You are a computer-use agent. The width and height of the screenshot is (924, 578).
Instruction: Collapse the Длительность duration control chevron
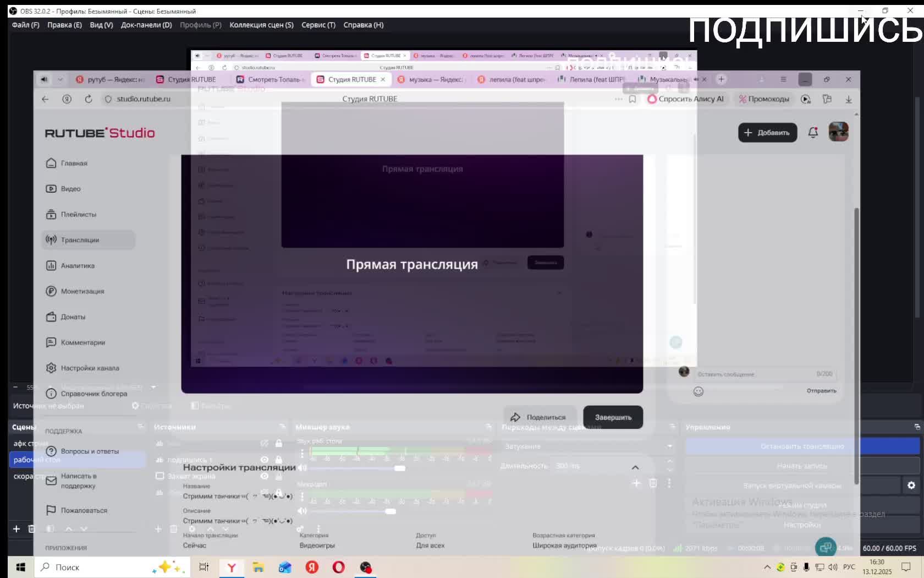click(x=636, y=466)
